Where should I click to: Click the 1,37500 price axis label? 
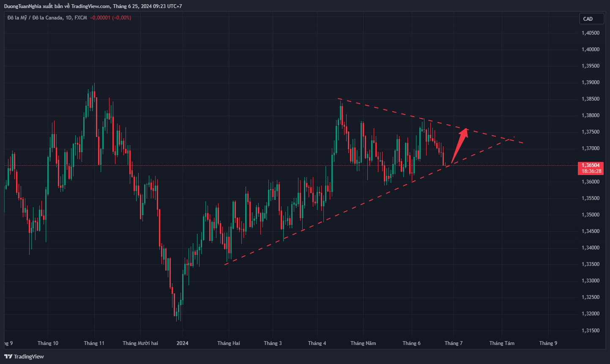click(x=591, y=132)
